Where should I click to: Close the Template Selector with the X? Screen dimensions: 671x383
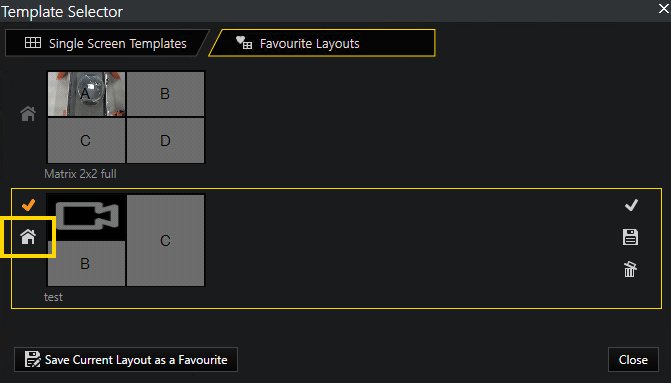pos(664,8)
